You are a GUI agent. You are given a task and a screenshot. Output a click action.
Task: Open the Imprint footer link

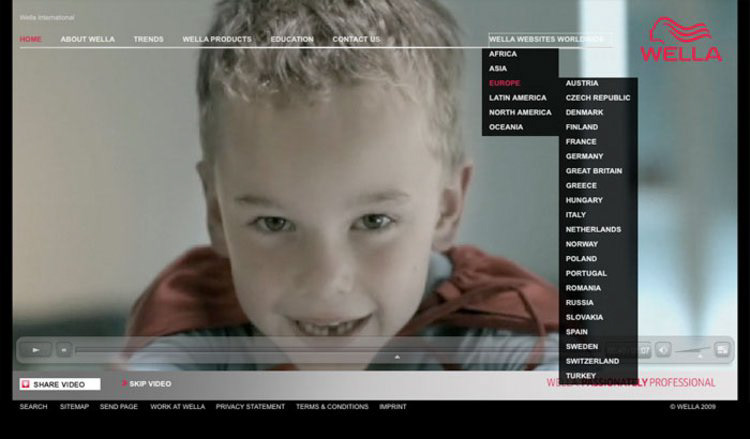393,406
